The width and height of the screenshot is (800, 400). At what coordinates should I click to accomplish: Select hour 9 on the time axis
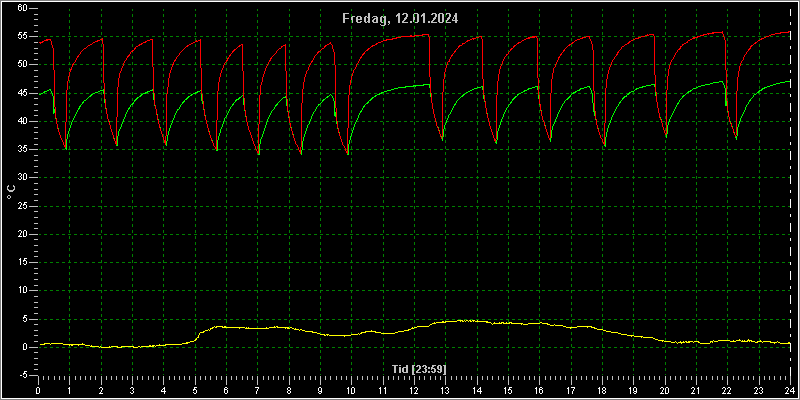click(320, 390)
